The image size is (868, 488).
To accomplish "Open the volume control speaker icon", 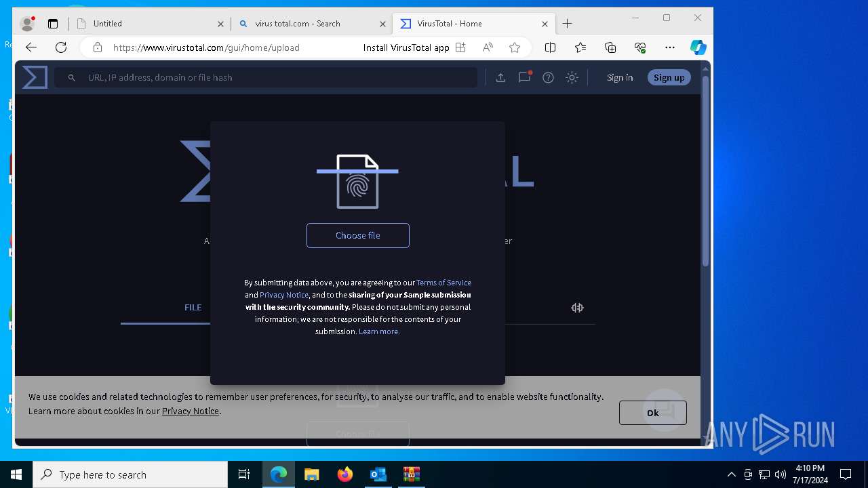I will (781, 474).
